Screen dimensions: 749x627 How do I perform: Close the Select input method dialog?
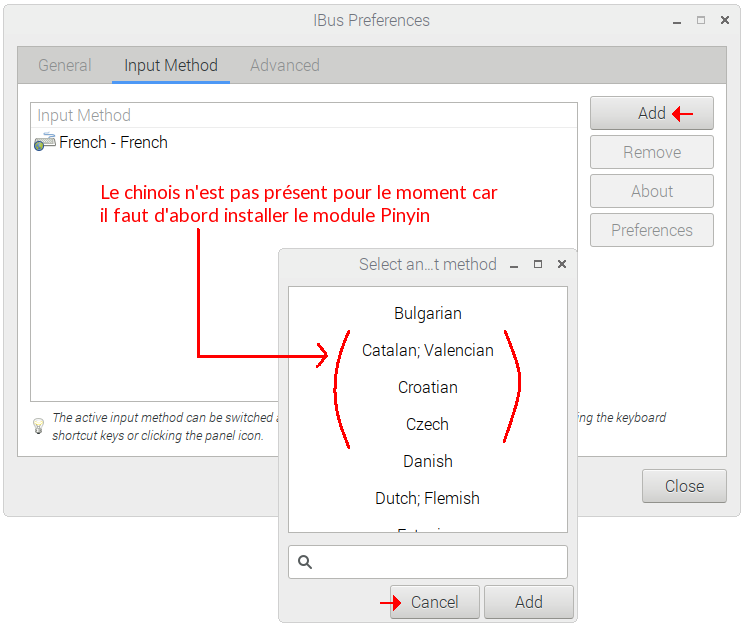562,264
